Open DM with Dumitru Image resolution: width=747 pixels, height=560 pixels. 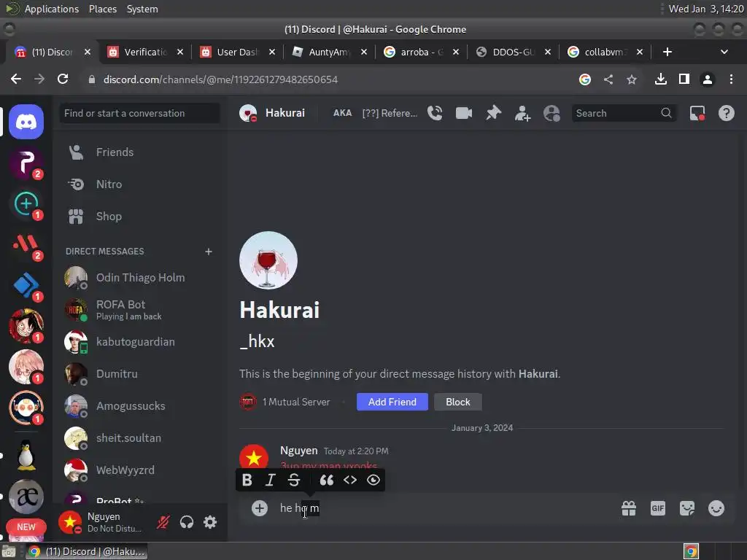(139, 374)
